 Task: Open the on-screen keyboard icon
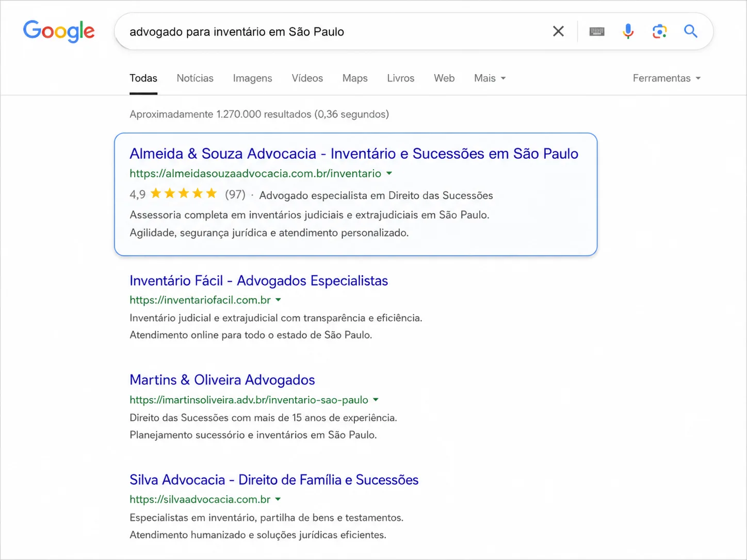click(x=597, y=31)
